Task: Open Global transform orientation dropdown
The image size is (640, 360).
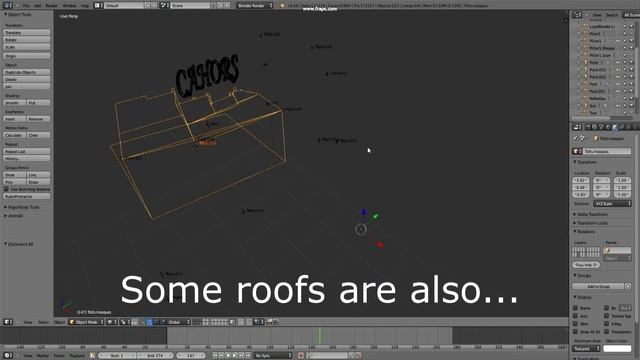Action: (x=178, y=322)
